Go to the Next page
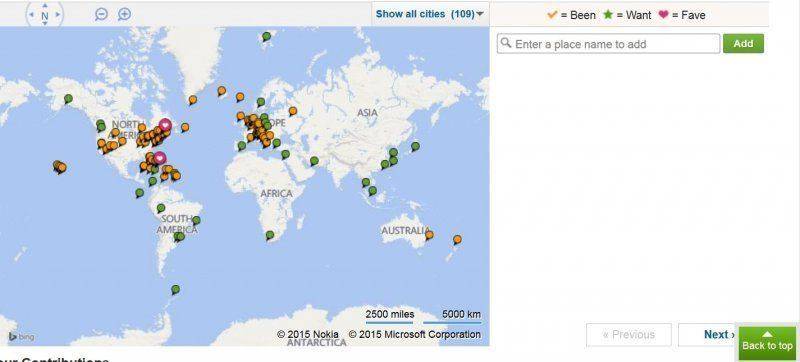 719,334
